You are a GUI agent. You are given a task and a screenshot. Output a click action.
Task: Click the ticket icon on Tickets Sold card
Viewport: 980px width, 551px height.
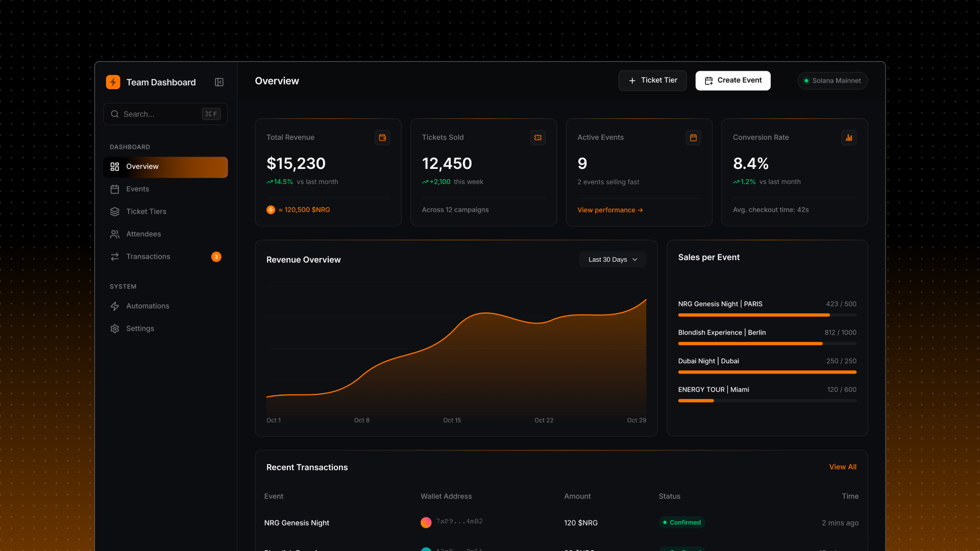(537, 137)
